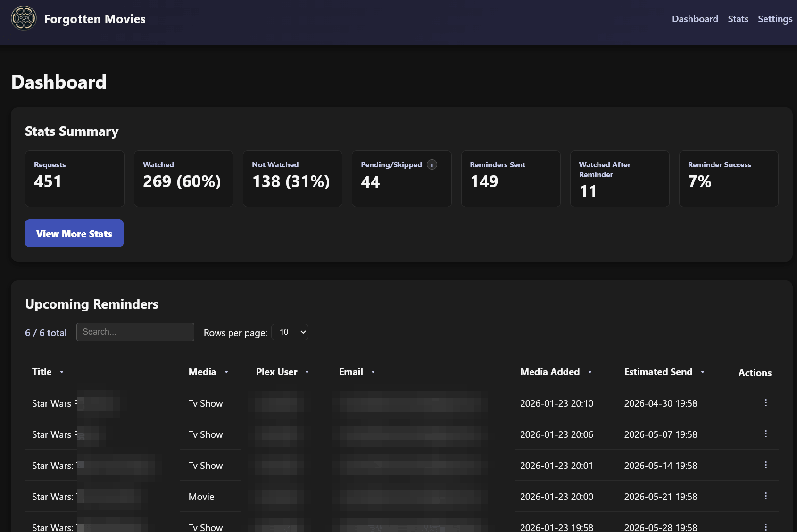Click the Upcoming Reminders heading

tap(91, 304)
